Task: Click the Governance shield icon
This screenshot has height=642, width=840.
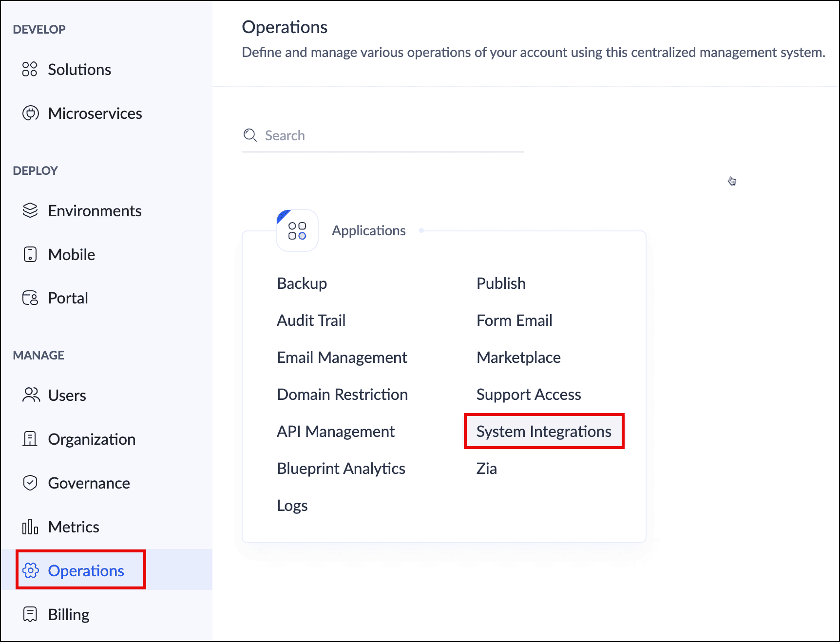Action: (30, 483)
